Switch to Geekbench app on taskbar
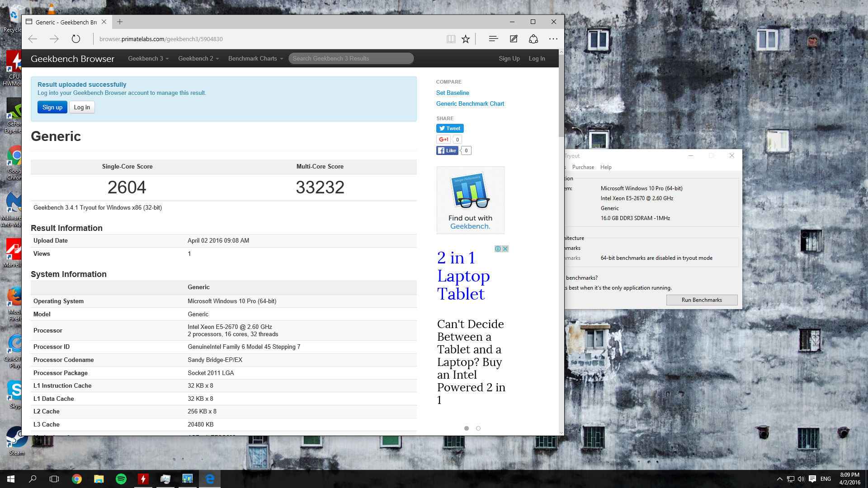The image size is (868, 488). pyautogui.click(x=188, y=479)
